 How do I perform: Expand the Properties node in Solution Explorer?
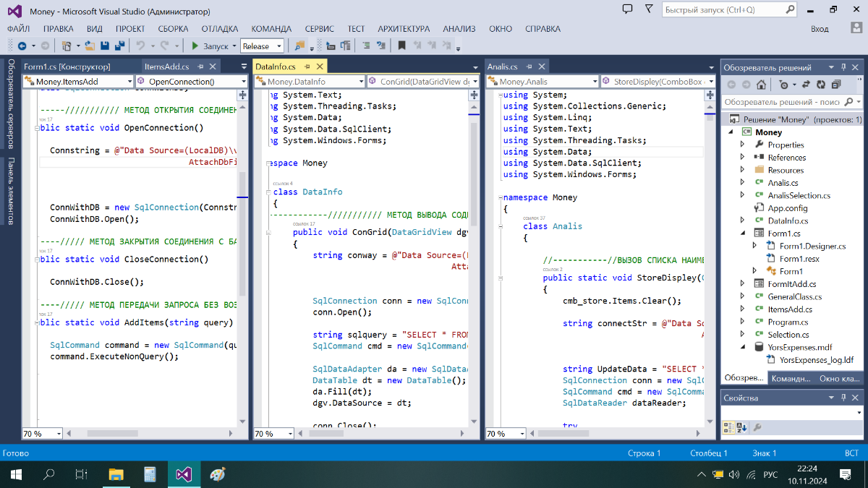coord(742,145)
